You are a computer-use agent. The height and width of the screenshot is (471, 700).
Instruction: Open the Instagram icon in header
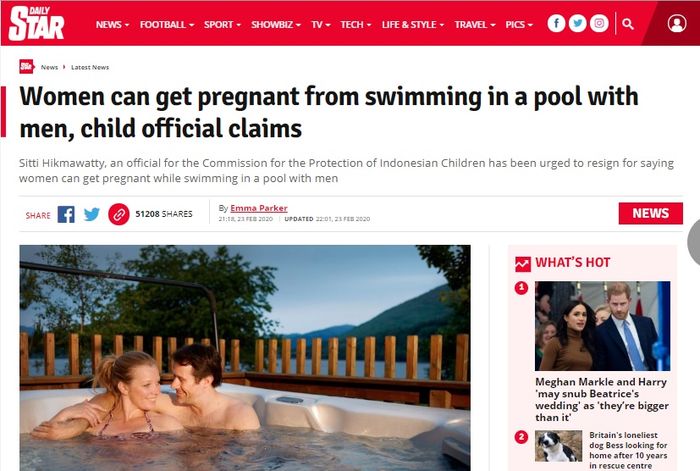599,23
